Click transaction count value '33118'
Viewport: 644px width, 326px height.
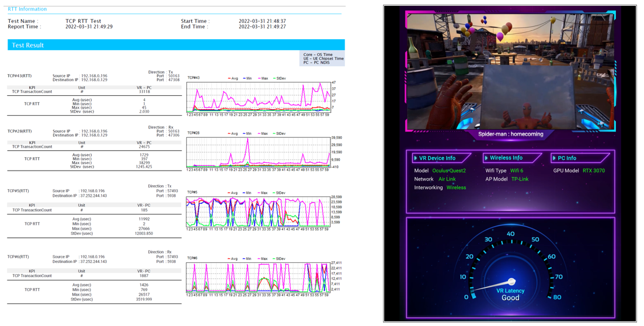pos(144,92)
